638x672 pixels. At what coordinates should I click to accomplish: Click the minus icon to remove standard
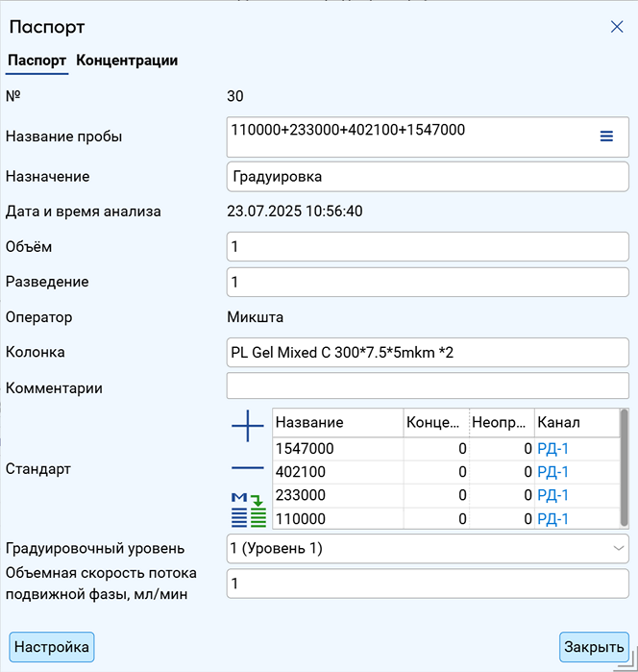coord(248,467)
